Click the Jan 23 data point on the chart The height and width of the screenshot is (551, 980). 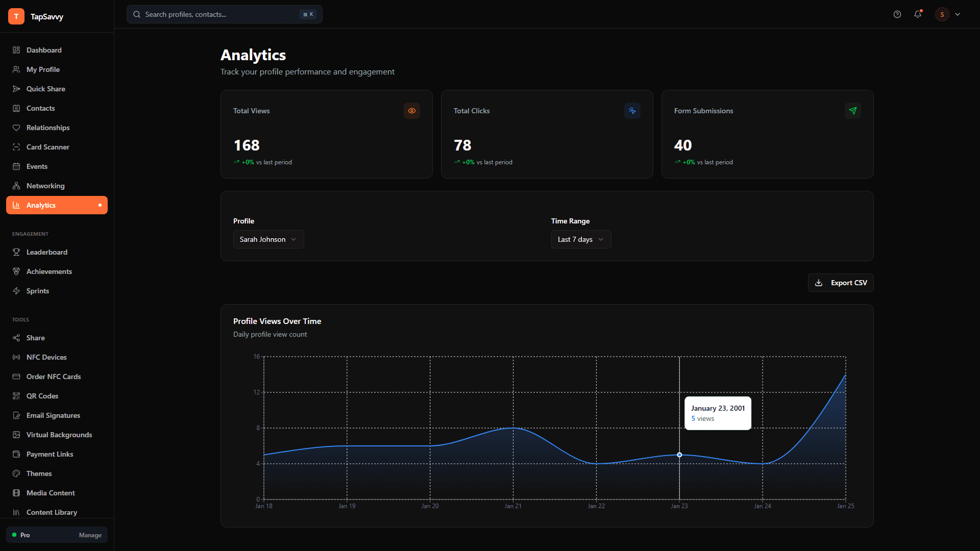679,455
